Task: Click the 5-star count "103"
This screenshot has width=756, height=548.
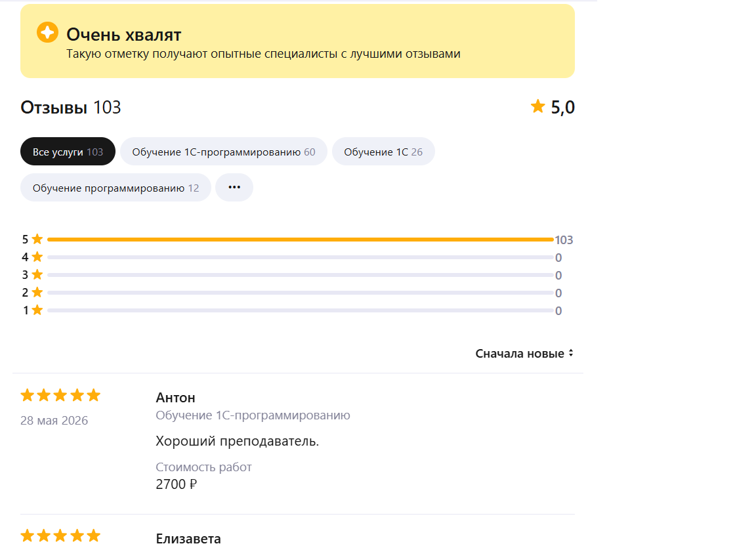Action: pyautogui.click(x=564, y=240)
